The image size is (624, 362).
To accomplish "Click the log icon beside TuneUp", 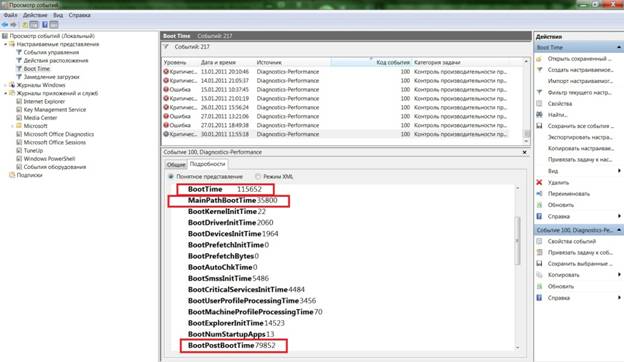I will pyautogui.click(x=19, y=150).
